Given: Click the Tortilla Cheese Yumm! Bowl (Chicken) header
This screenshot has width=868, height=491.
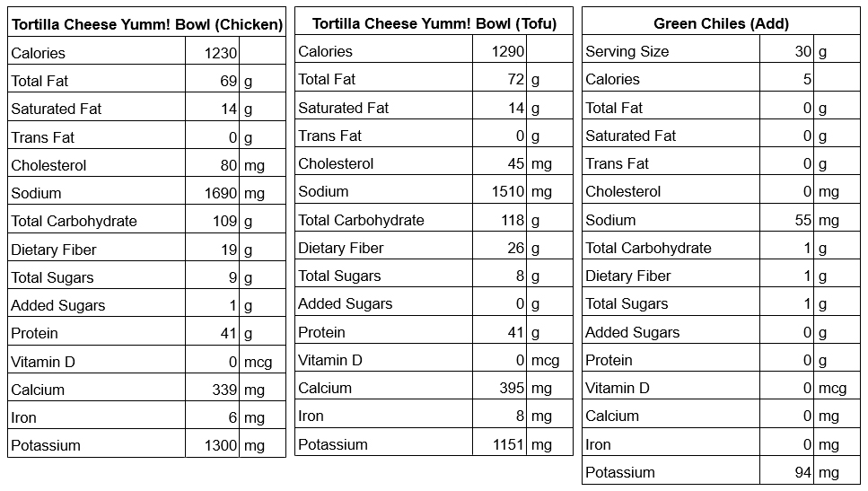Looking at the screenshot, I should click(146, 24).
